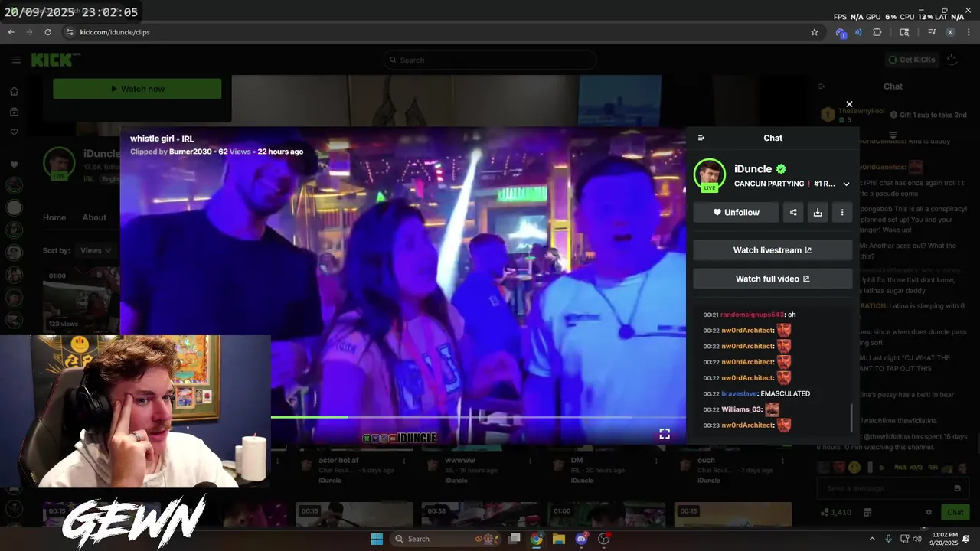
Task: Open File Explorer from the taskbar
Action: click(x=559, y=539)
